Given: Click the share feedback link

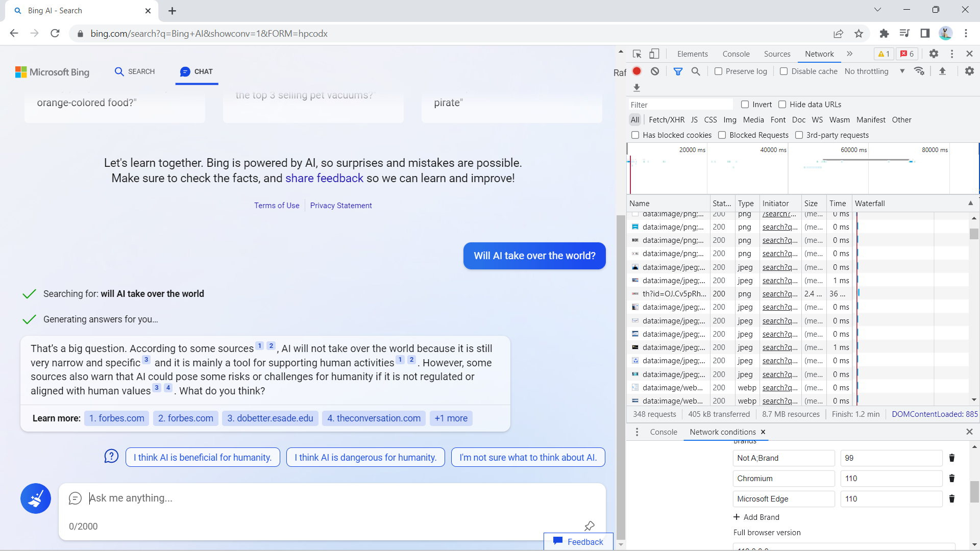Looking at the screenshot, I should pos(324,179).
